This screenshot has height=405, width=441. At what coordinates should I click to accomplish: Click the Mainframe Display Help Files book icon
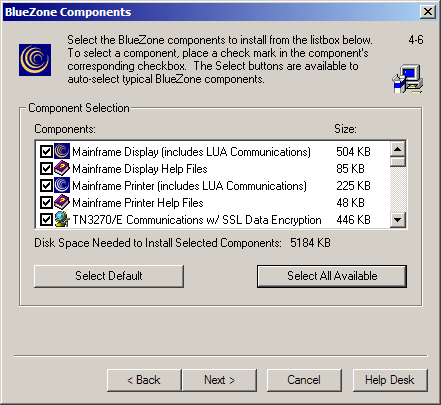62,168
